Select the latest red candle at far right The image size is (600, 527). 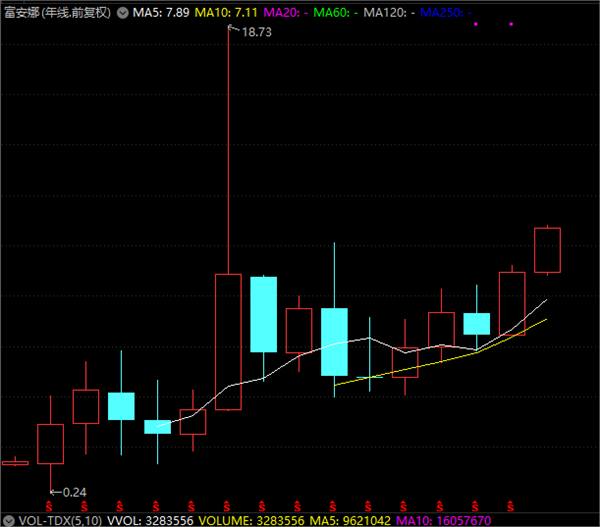[x=547, y=250]
